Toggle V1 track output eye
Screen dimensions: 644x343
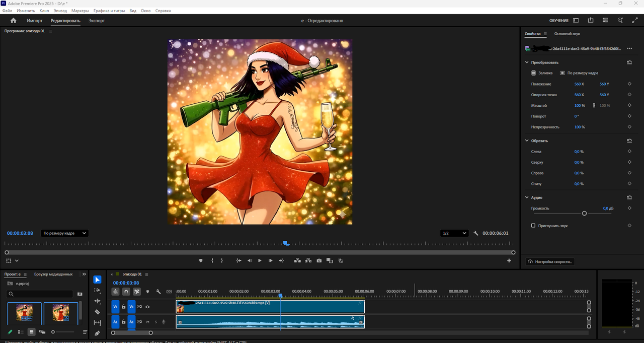pyautogui.click(x=147, y=307)
